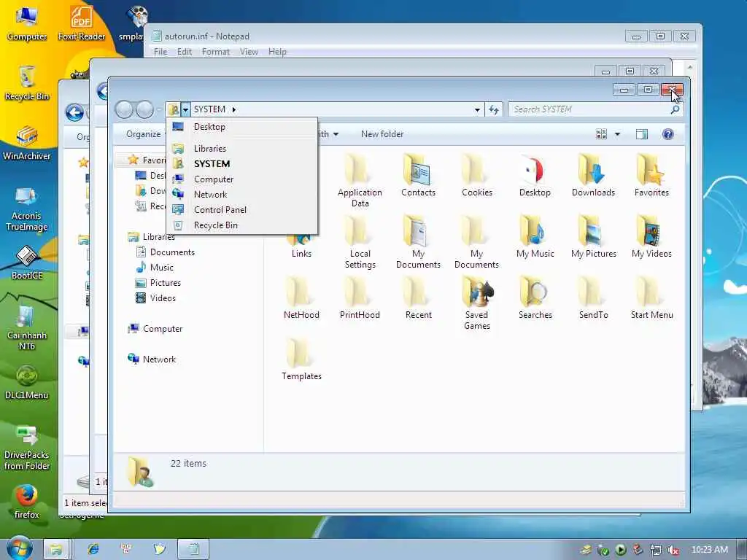This screenshot has width=747, height=560.
Task: Click the New folder button
Action: coord(382,134)
